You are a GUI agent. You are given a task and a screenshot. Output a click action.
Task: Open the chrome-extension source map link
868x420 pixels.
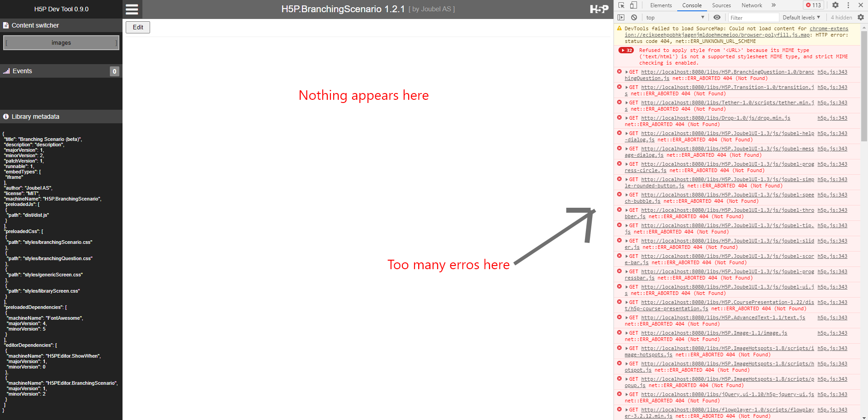(829, 28)
